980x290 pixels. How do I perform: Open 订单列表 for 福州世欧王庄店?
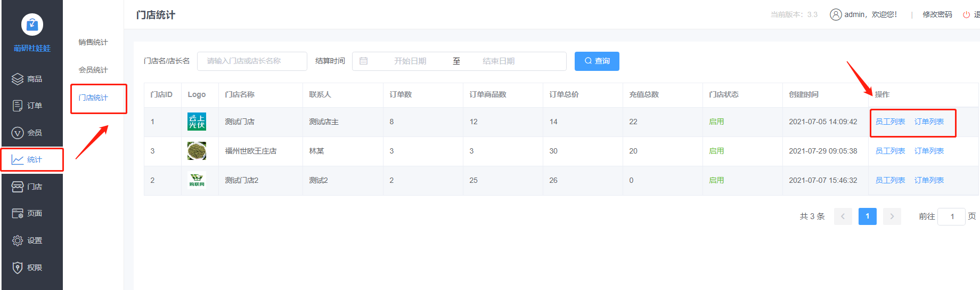click(929, 151)
